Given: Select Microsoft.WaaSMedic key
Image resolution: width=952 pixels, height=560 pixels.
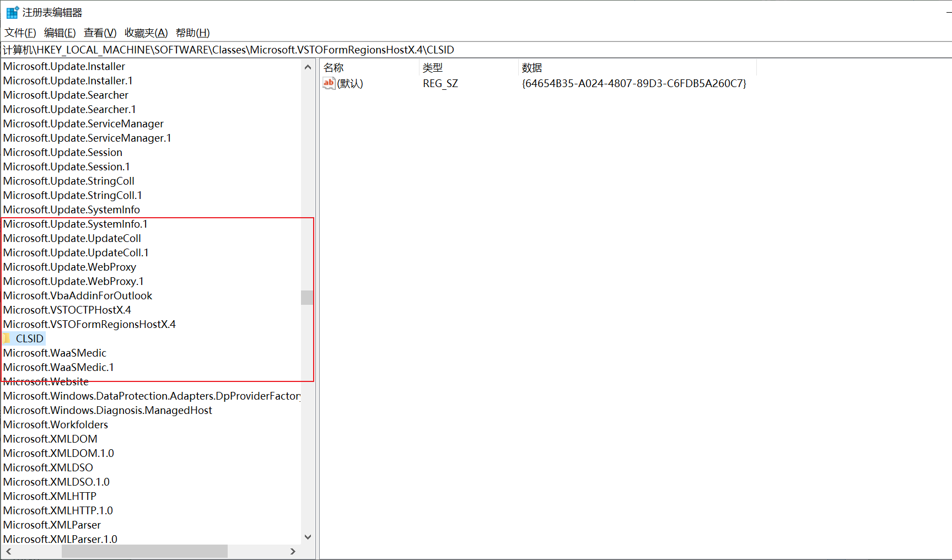Looking at the screenshot, I should 55,353.
